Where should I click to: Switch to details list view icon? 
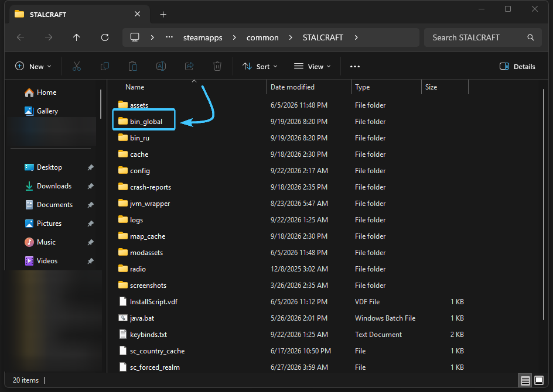[525, 380]
